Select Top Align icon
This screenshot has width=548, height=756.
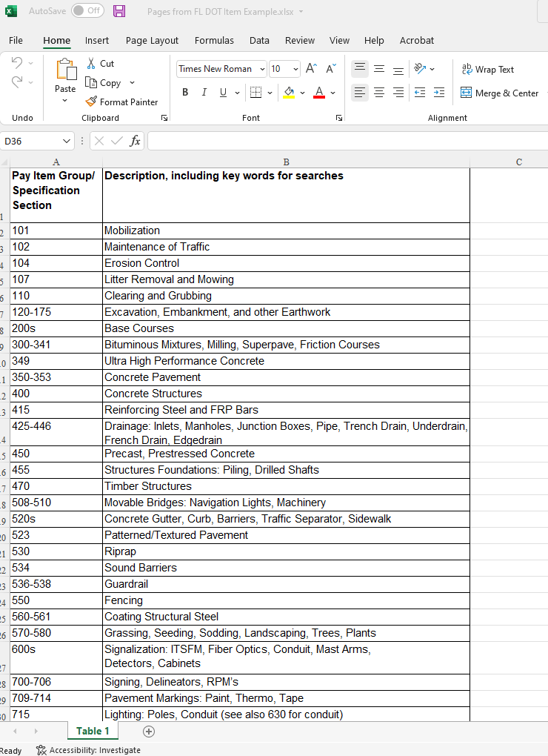click(x=360, y=68)
